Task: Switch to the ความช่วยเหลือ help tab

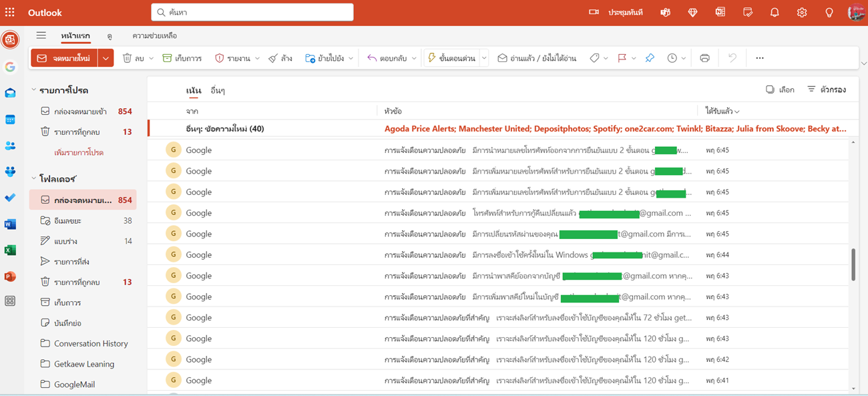Action: (x=154, y=35)
